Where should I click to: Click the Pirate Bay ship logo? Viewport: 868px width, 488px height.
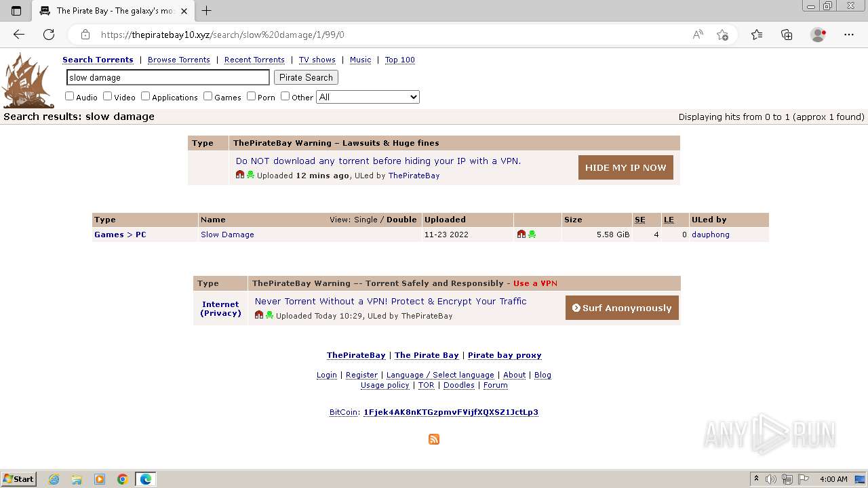(x=28, y=81)
